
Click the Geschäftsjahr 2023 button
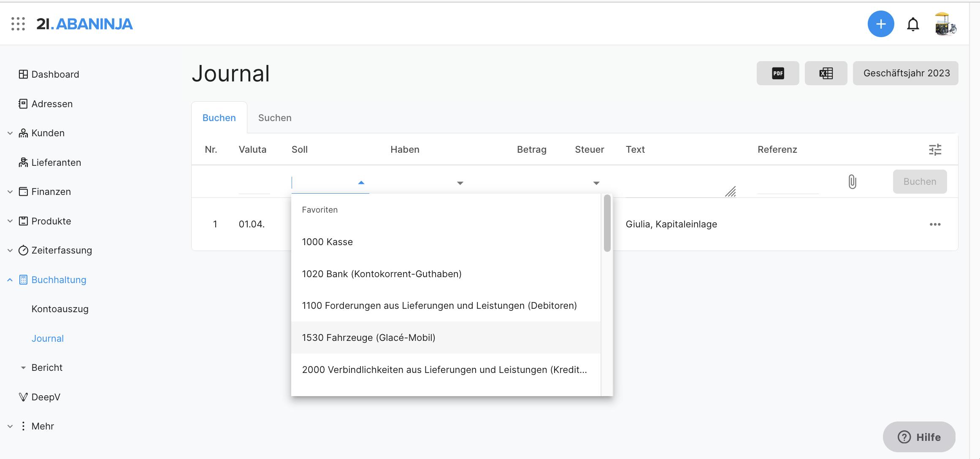coord(906,73)
